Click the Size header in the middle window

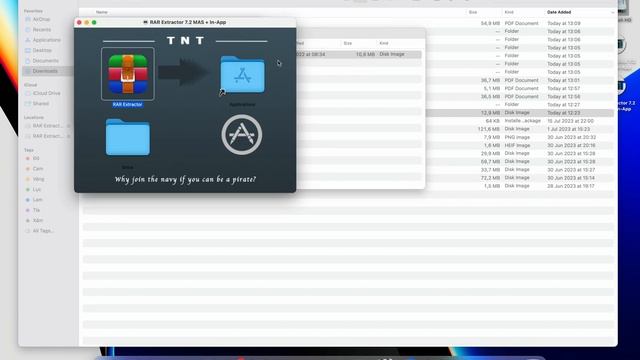click(347, 43)
